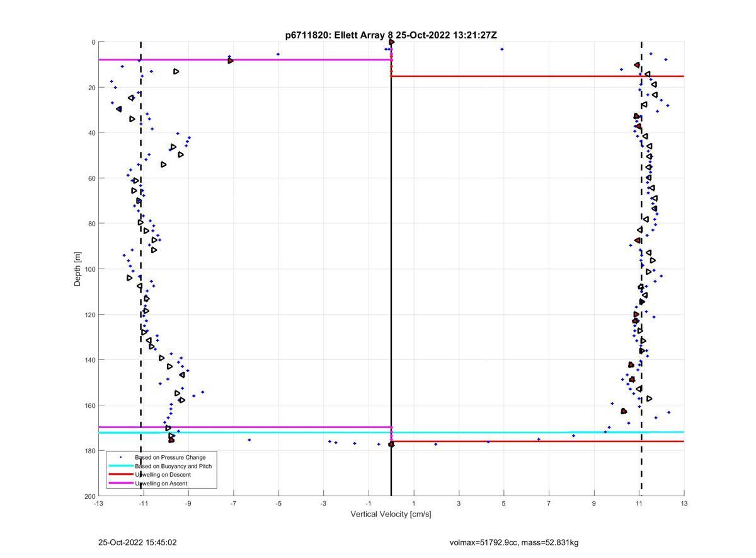The height and width of the screenshot is (558, 756).
Task: Click the velocity-axis tick label "-1"
Action: [369, 503]
